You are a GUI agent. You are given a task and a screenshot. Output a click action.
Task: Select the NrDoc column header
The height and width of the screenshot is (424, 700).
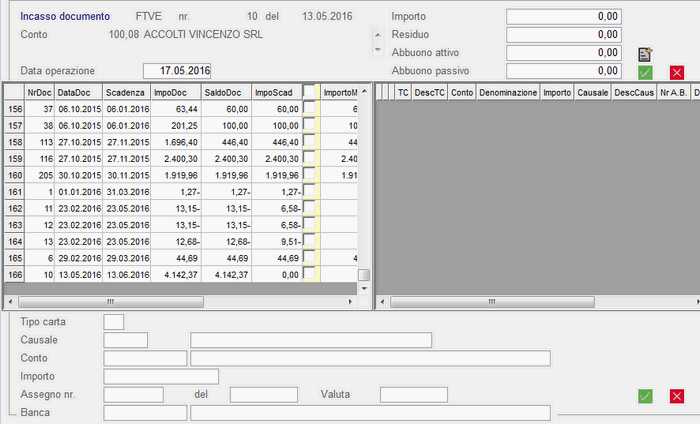[x=40, y=92]
